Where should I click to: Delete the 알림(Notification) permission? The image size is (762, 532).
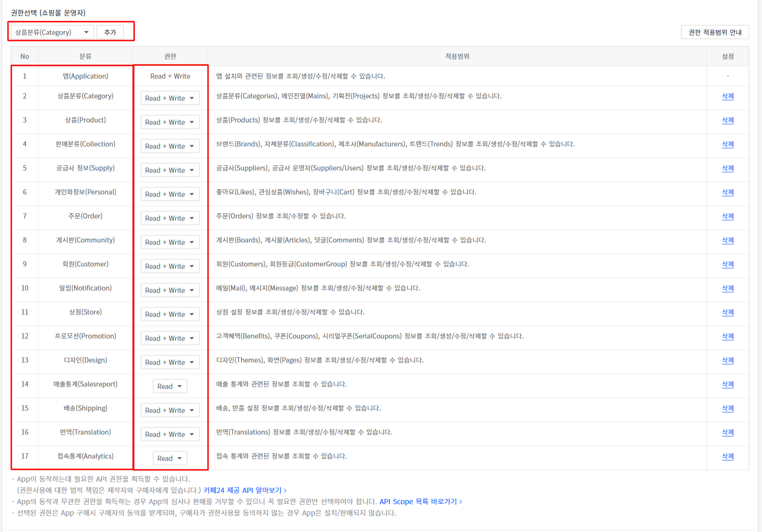tap(728, 288)
